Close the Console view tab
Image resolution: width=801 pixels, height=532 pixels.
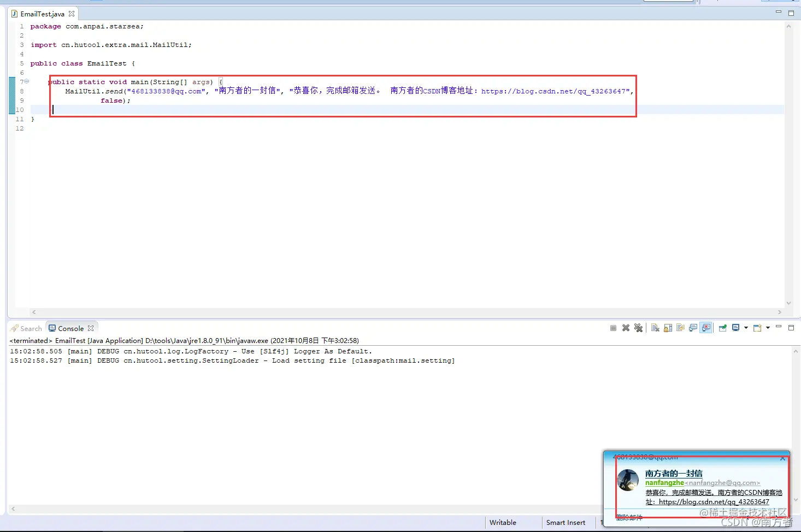click(91, 328)
